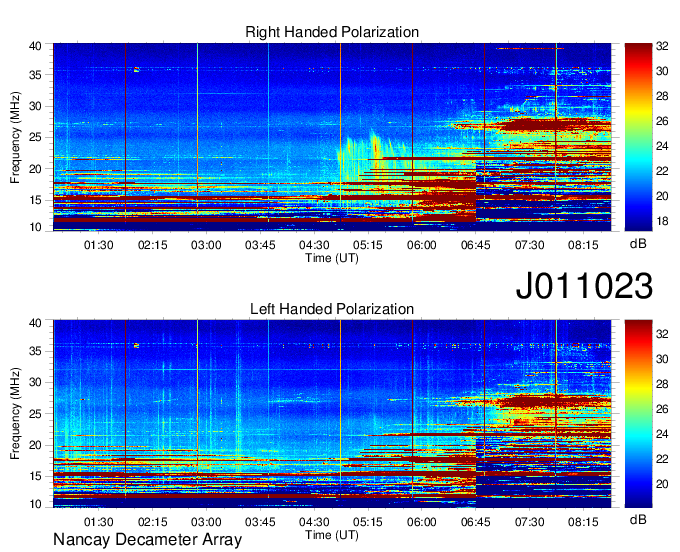Click the 08:15 time tick under right-handed plot
Viewport: 680px width, 552px height.
click(583, 245)
